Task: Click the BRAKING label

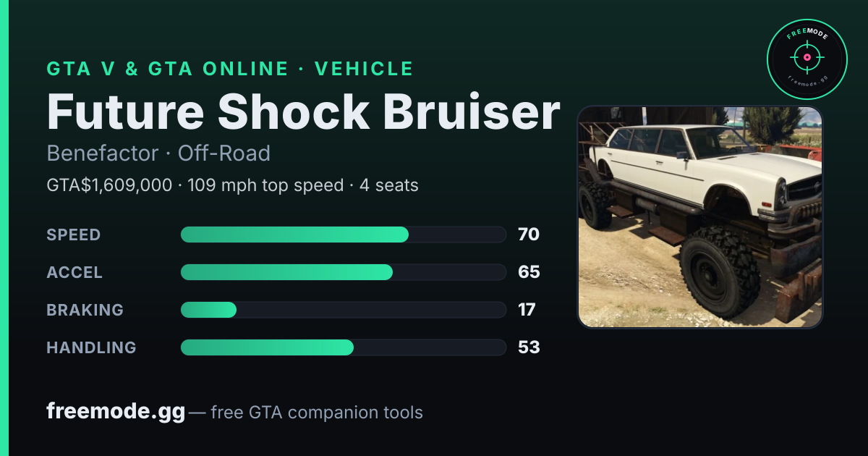Action: tap(85, 310)
